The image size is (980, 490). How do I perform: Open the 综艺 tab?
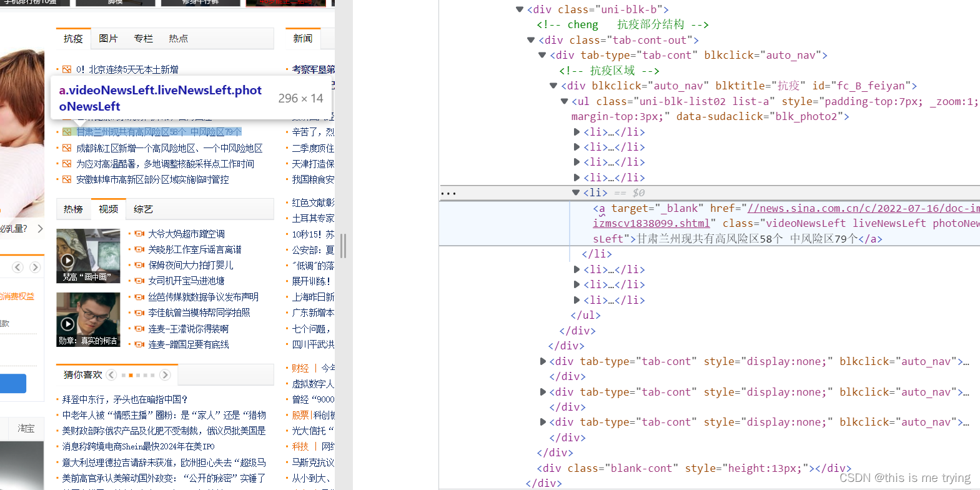(143, 209)
